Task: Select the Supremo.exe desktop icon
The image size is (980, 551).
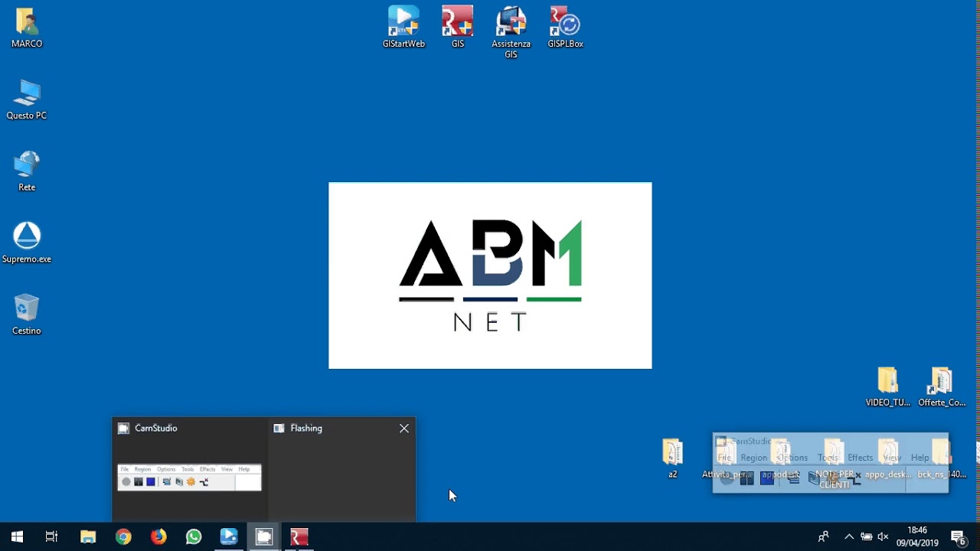Action: tap(27, 243)
